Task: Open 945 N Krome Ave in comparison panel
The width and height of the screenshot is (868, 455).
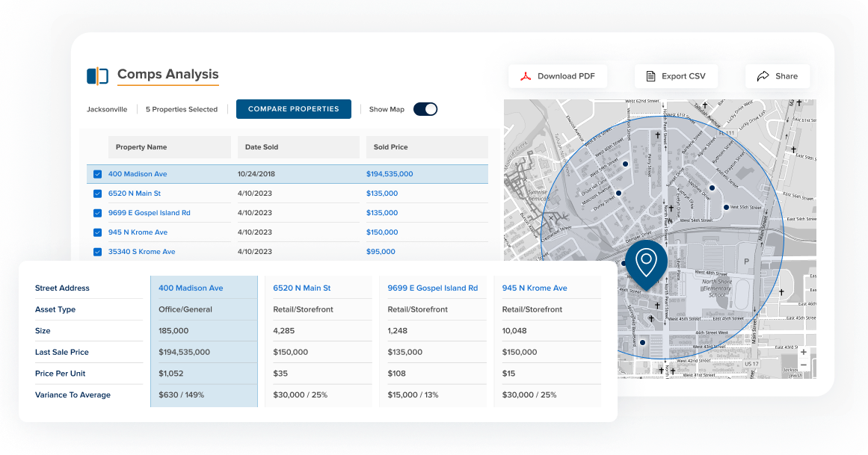Action: (x=535, y=288)
